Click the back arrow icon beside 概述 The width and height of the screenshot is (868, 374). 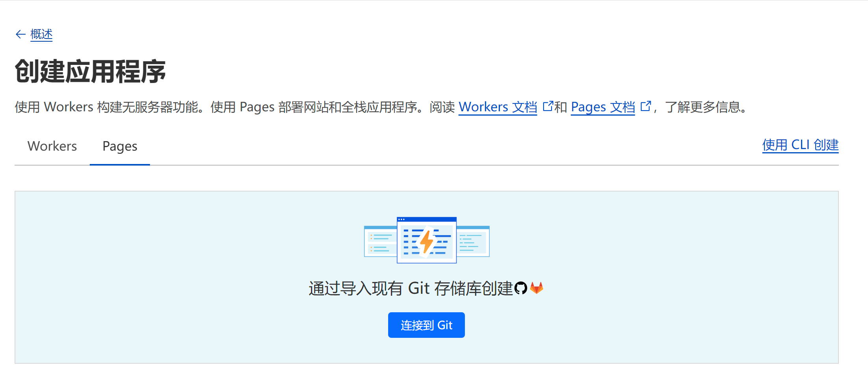(20, 35)
